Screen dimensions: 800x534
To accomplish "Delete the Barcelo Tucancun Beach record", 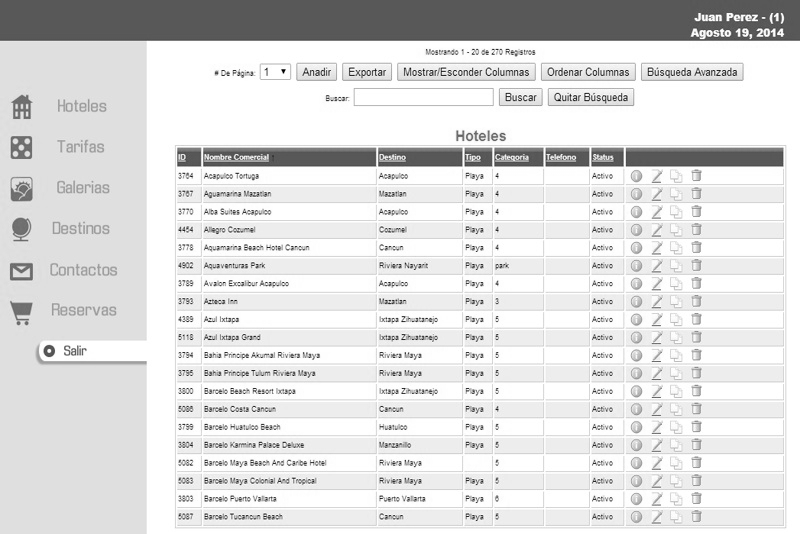I will [696, 517].
